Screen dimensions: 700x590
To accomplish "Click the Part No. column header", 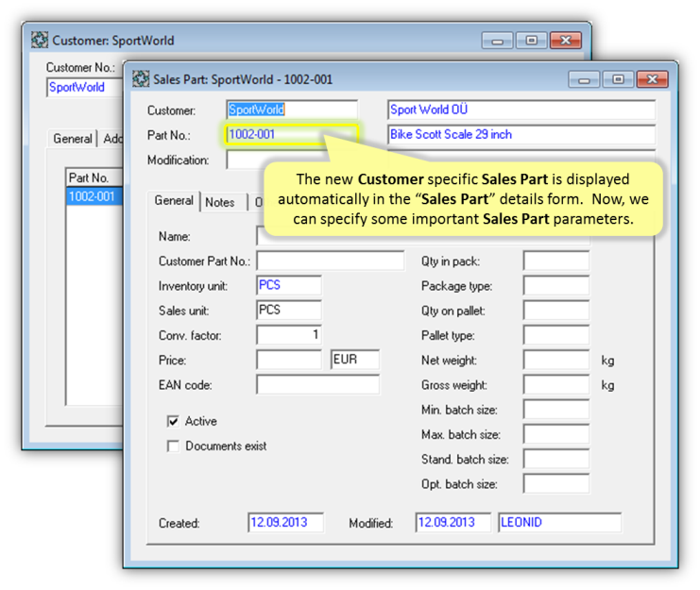I will (x=94, y=177).
